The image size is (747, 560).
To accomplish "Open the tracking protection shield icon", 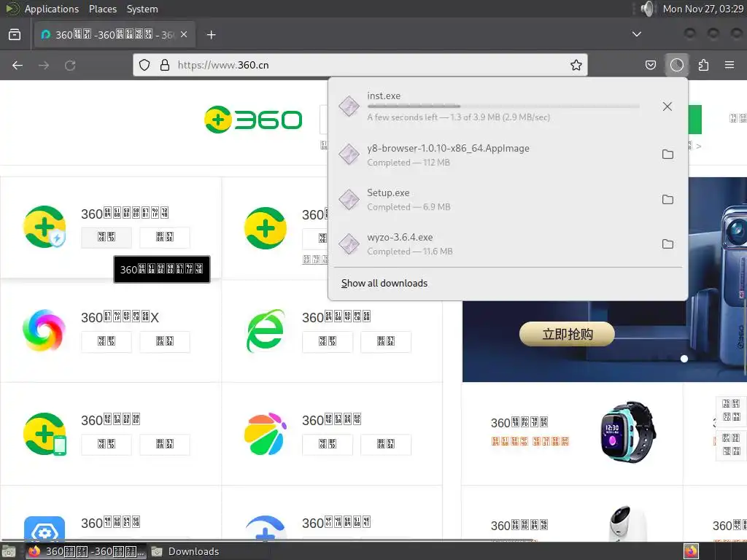I will tap(144, 65).
